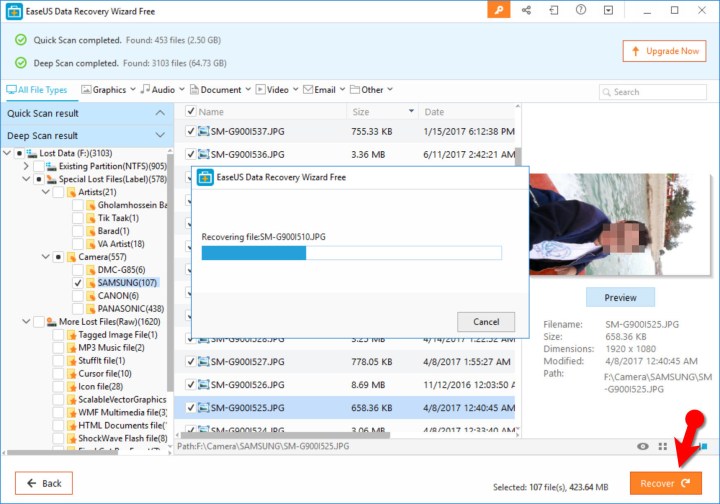Image resolution: width=720 pixels, height=504 pixels.
Task: Click the SM-G900I537.JPG file icon
Action: pyautogui.click(x=203, y=130)
